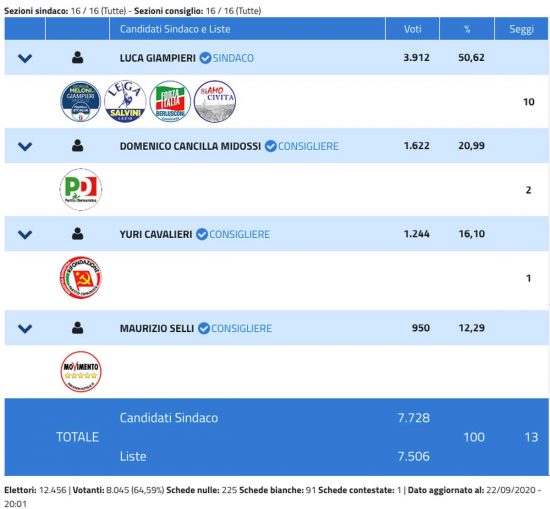Expand the Luca Giampieri row chevron
Image resolution: width=550 pixels, height=509 pixels.
point(25,58)
